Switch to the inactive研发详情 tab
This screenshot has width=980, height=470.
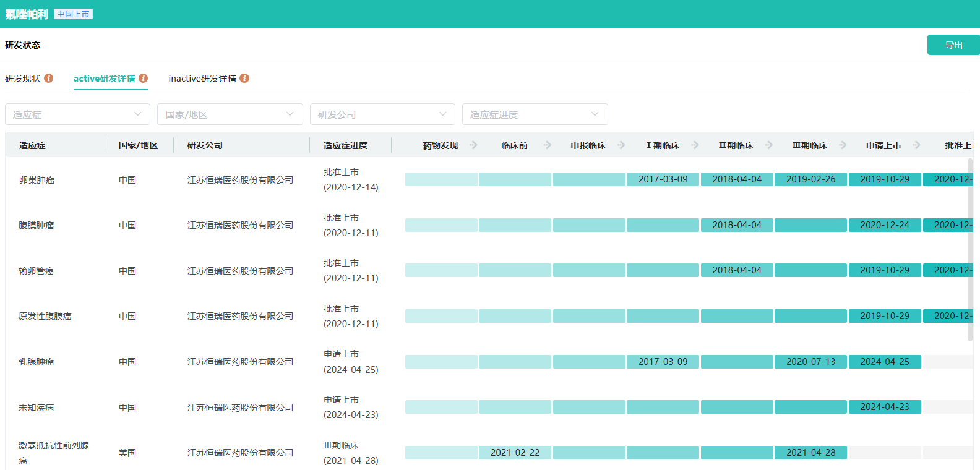(x=202, y=79)
